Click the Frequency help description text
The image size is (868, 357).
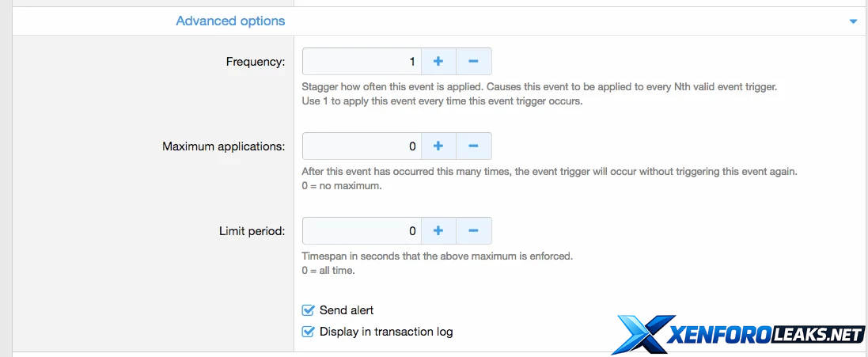(x=539, y=87)
